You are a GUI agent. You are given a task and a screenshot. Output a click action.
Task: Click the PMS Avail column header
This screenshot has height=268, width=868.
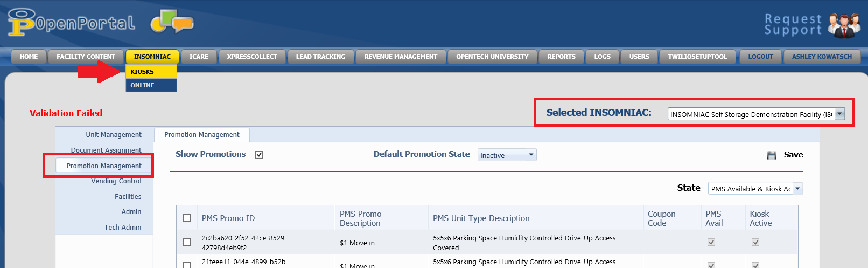(x=714, y=218)
